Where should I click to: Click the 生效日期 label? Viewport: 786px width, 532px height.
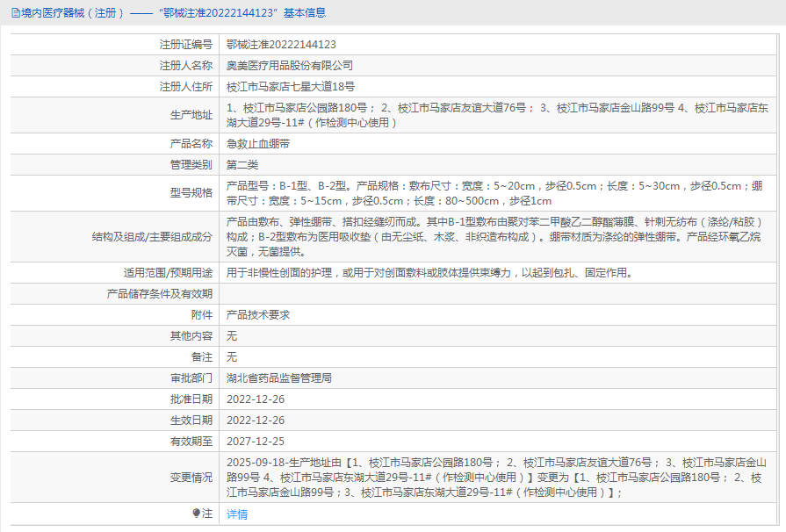click(x=191, y=421)
